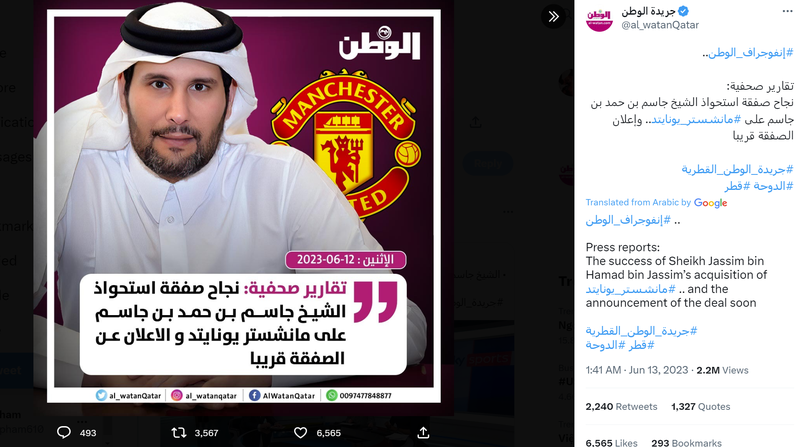
Task: Click the WhatsApp icon in image footer
Action: tap(332, 395)
